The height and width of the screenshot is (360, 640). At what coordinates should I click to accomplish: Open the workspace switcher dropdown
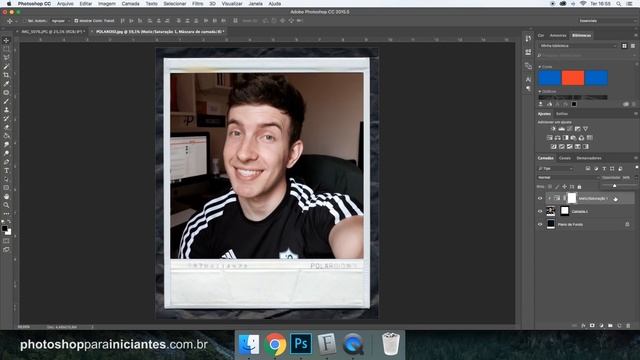tap(607, 20)
